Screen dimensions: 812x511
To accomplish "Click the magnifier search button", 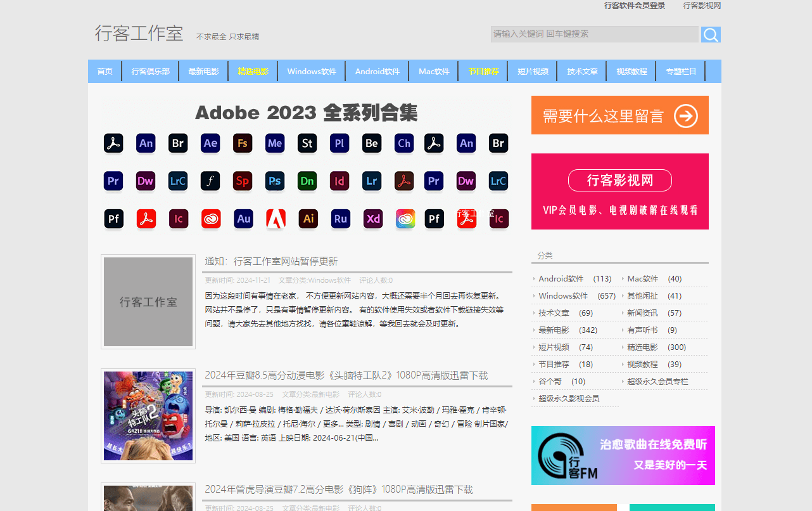I will 711,34.
